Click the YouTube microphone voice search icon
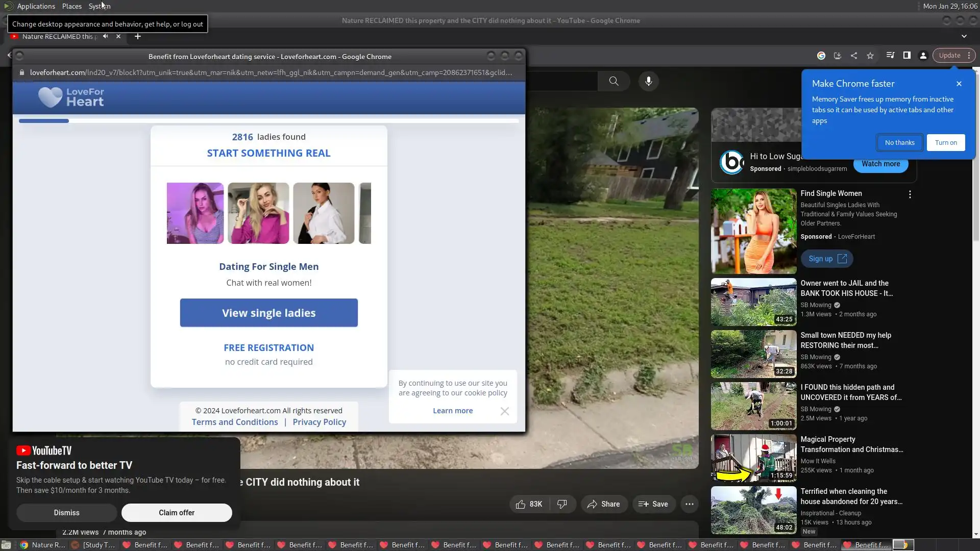Image resolution: width=980 pixels, height=551 pixels. pyautogui.click(x=648, y=81)
